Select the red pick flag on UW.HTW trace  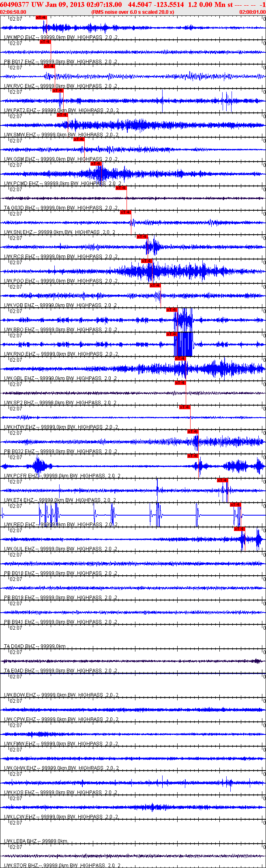[x=184, y=407]
